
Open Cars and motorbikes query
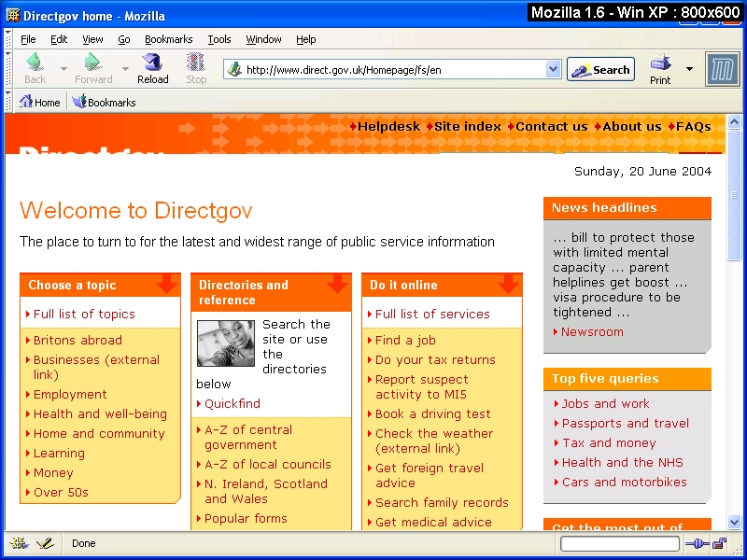[x=625, y=482]
